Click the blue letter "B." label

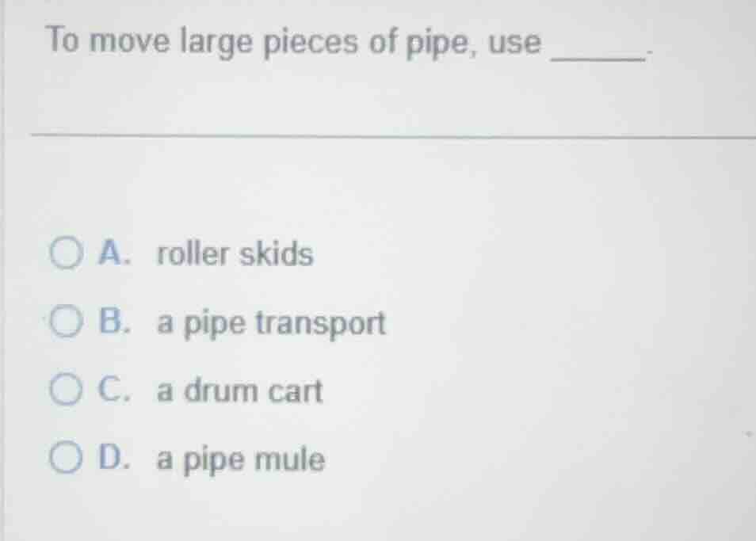(113, 322)
